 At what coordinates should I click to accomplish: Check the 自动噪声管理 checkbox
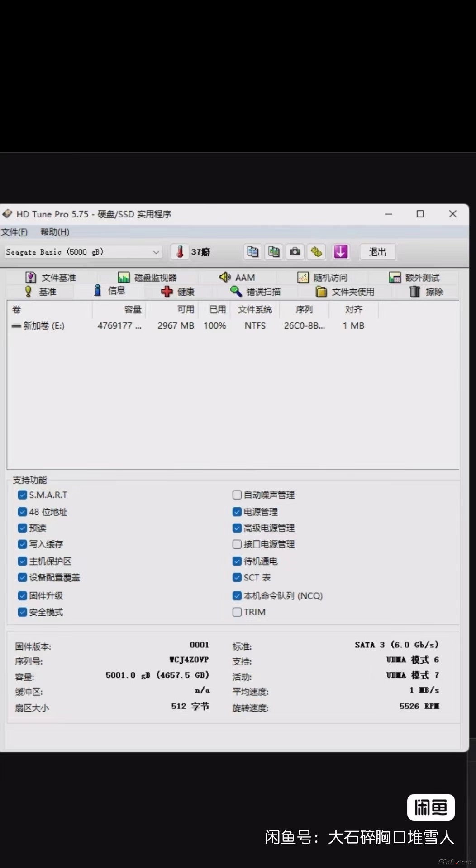237,495
